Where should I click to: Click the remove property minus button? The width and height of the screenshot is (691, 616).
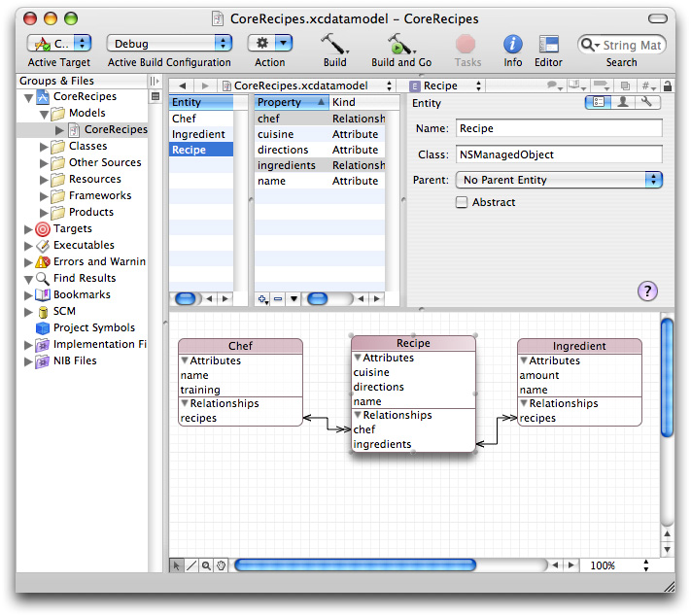click(278, 299)
